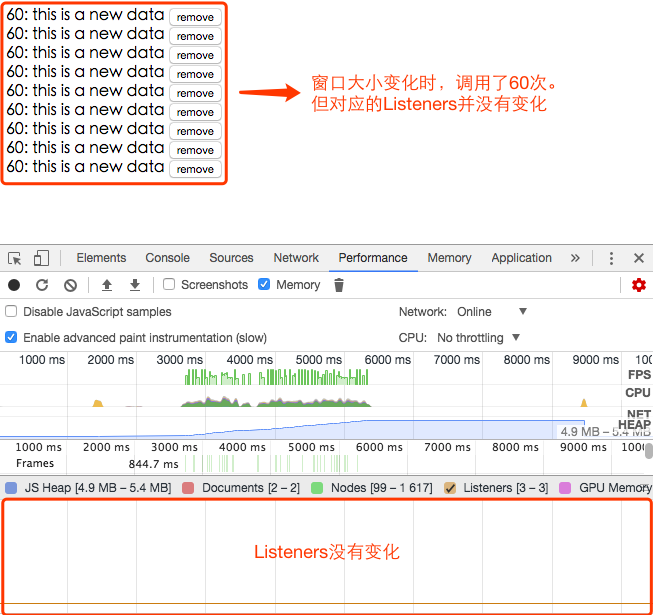Clear the recording with the circle-slash icon
653x615 pixels.
pos(70,285)
